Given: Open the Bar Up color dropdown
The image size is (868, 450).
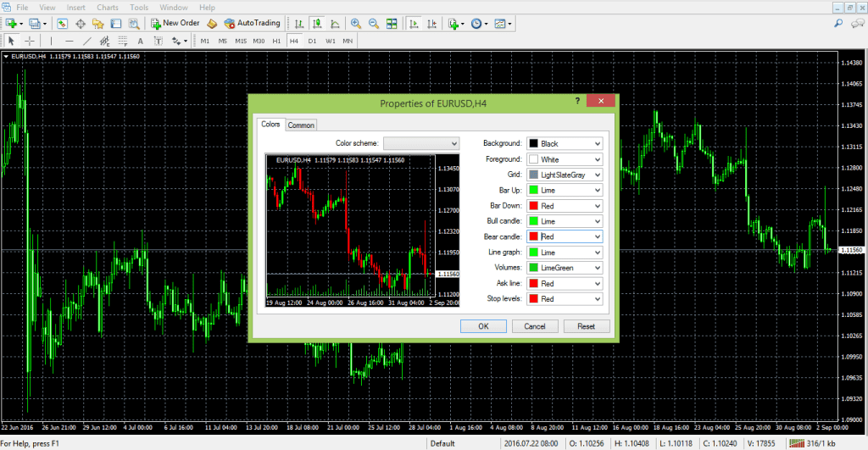Looking at the screenshot, I should click(x=564, y=191).
